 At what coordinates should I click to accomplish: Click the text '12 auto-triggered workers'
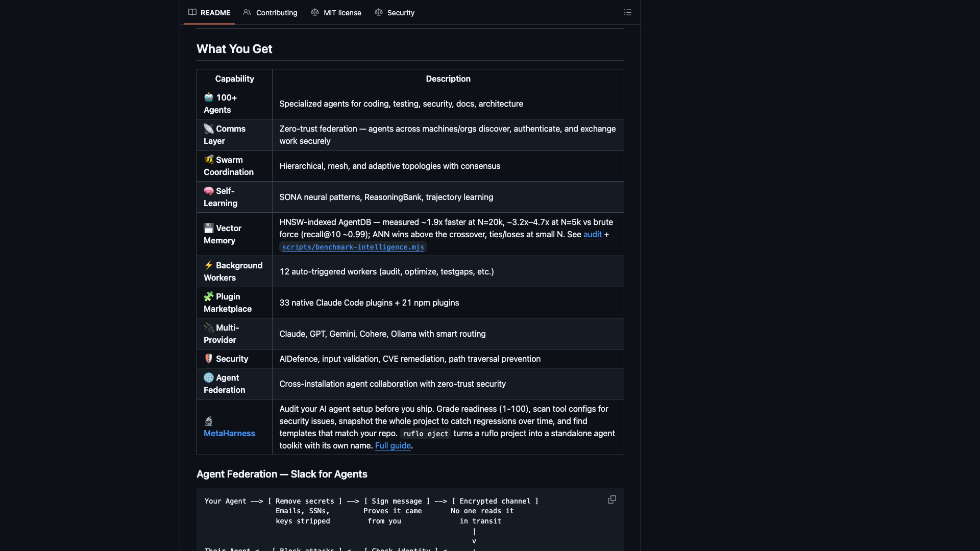tap(328, 271)
